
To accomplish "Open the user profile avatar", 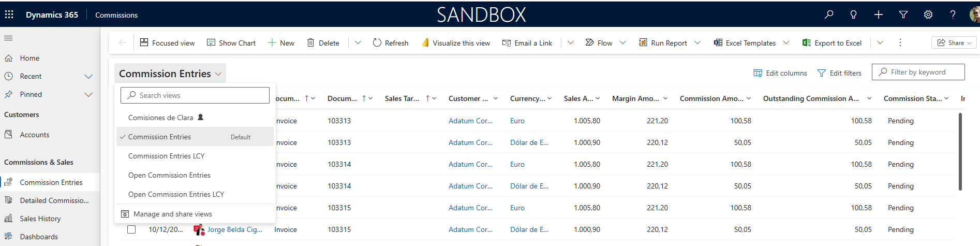I will tap(975, 15).
